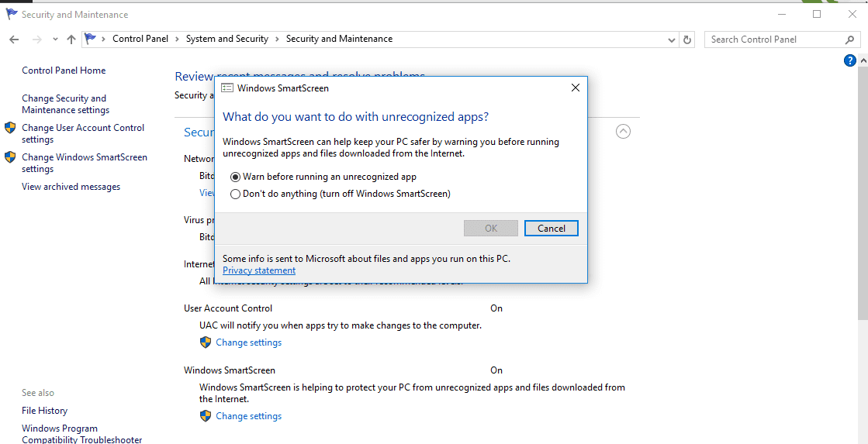Open Control Panel Home link
This screenshot has width=868, height=444.
[x=64, y=71]
